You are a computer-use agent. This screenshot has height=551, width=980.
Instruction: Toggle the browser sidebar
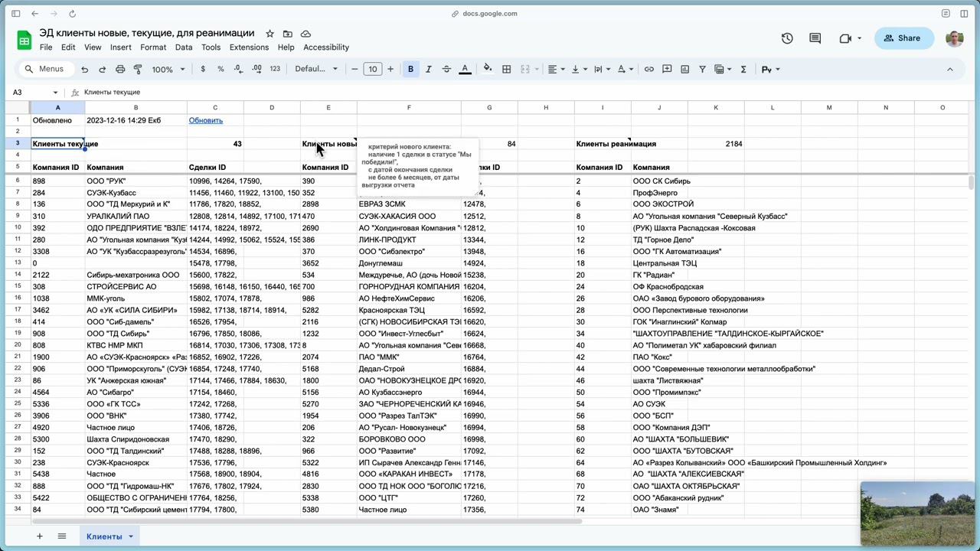click(x=15, y=14)
